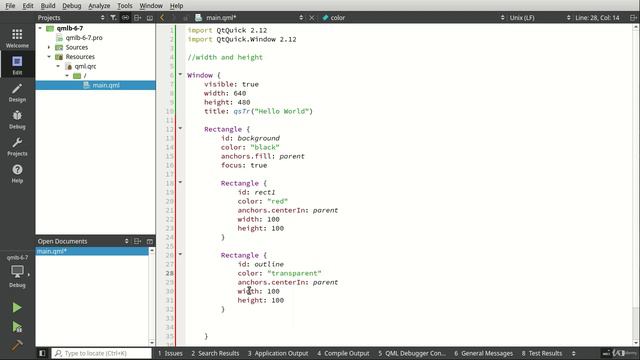The width and height of the screenshot is (640, 360).
Task: Show the Compile Output pane
Action: point(343,353)
